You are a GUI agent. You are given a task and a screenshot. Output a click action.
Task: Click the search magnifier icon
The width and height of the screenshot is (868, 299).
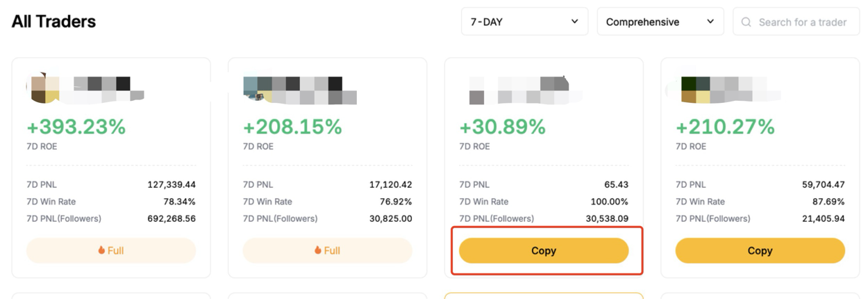point(746,22)
